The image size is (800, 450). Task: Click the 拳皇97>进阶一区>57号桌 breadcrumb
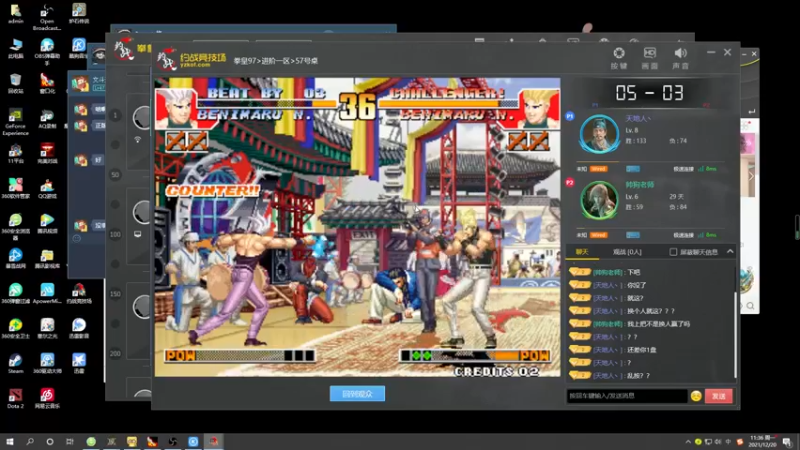tap(276, 61)
